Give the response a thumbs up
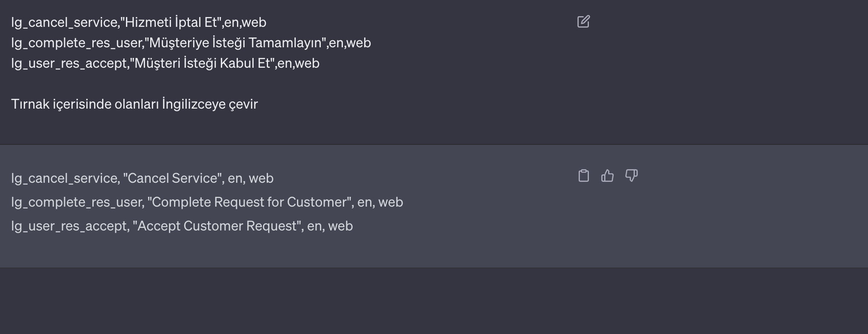This screenshot has width=868, height=334. [x=607, y=176]
